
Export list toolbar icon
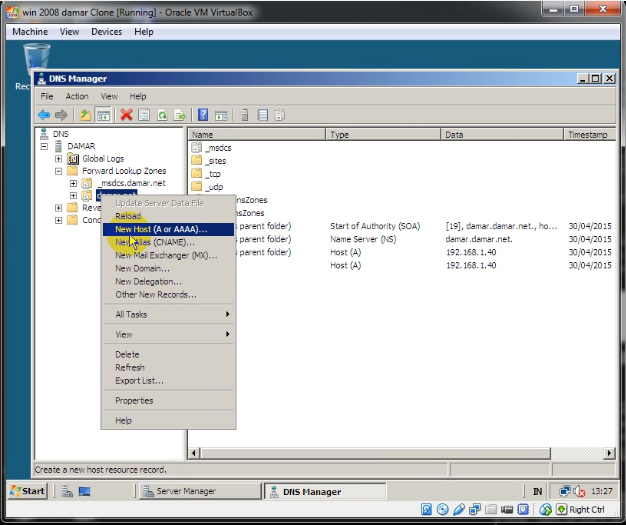pos(180,115)
